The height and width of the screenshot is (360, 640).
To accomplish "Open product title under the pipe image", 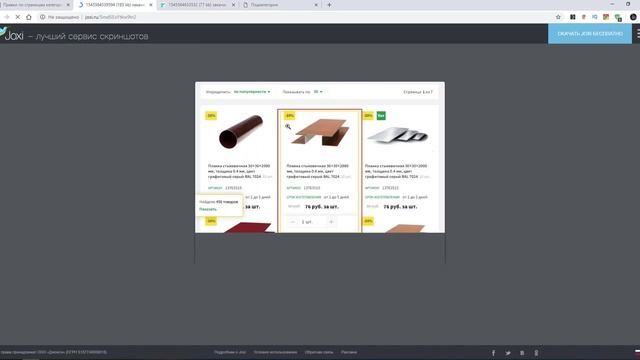I will tap(240, 171).
